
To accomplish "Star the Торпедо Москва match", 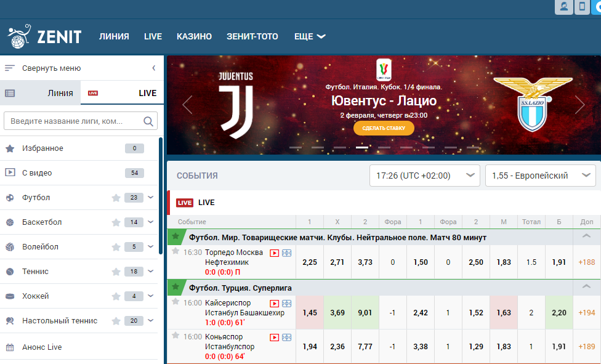I will 175,251.
